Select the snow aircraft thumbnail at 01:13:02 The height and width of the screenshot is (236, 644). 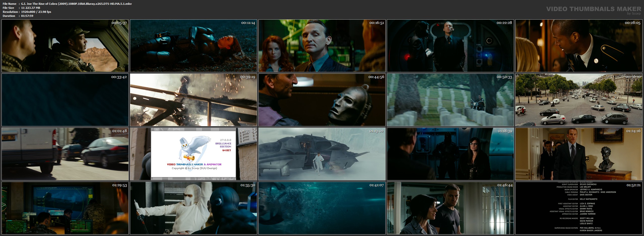pos(322,154)
